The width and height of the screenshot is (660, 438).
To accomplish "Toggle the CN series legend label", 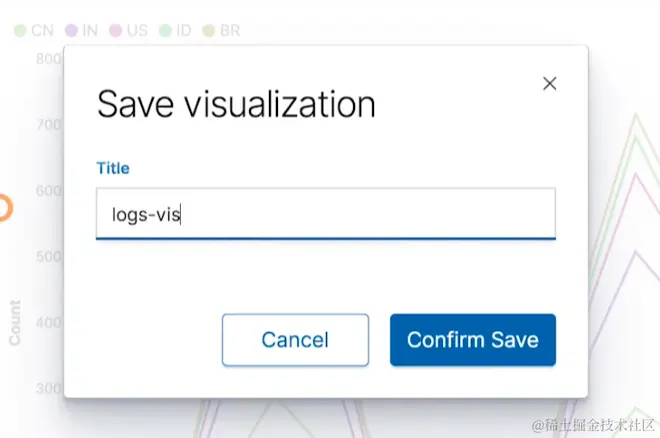I will pyautogui.click(x=42, y=31).
